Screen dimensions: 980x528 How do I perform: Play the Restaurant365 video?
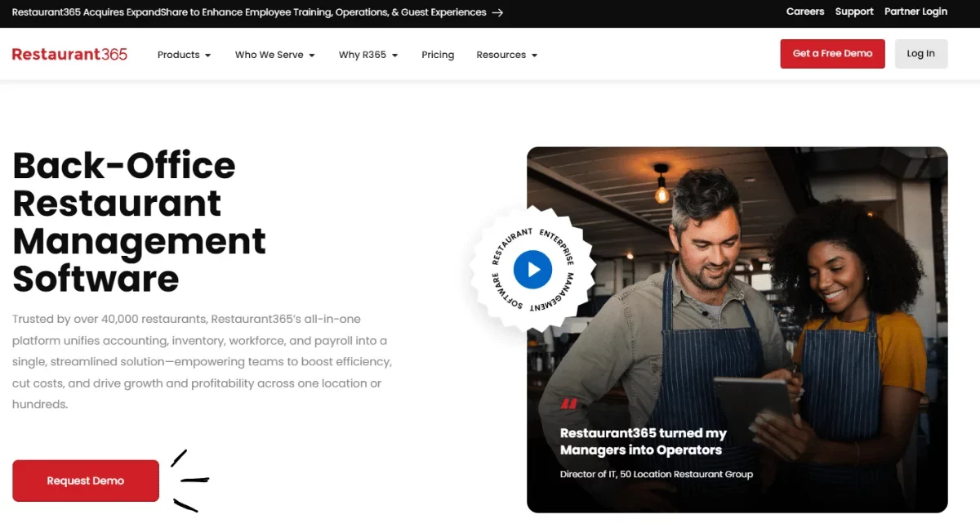[x=532, y=270]
